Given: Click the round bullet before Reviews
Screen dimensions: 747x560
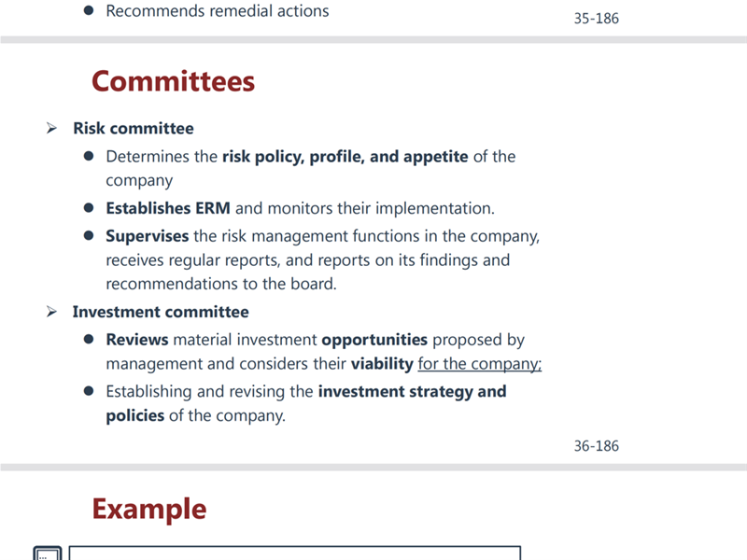Looking at the screenshot, I should point(88,339).
